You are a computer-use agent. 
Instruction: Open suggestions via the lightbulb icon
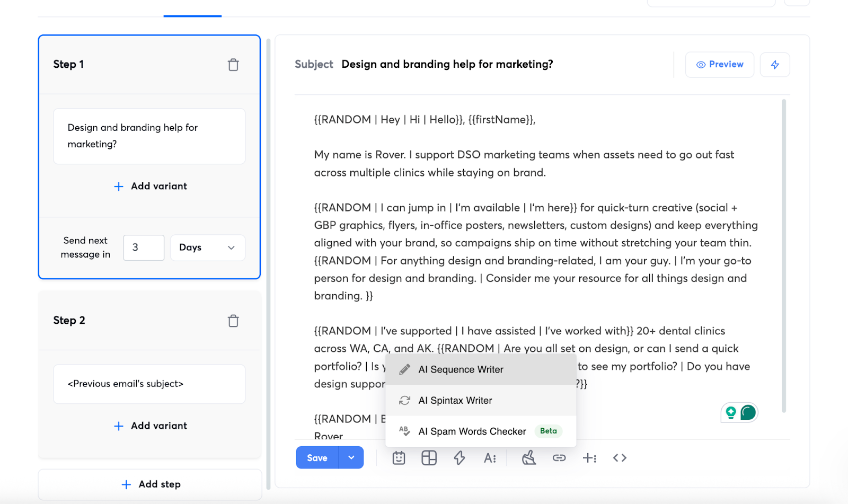(731, 412)
